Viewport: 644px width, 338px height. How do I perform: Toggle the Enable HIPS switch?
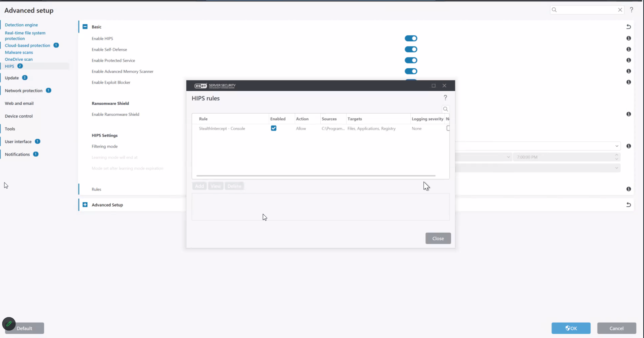pyautogui.click(x=411, y=38)
